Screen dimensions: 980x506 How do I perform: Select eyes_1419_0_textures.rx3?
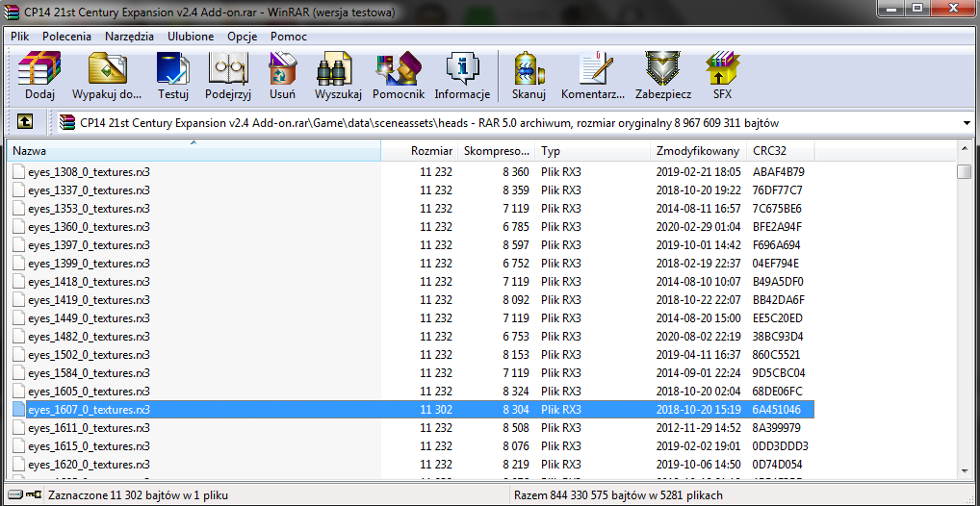pos(89,300)
